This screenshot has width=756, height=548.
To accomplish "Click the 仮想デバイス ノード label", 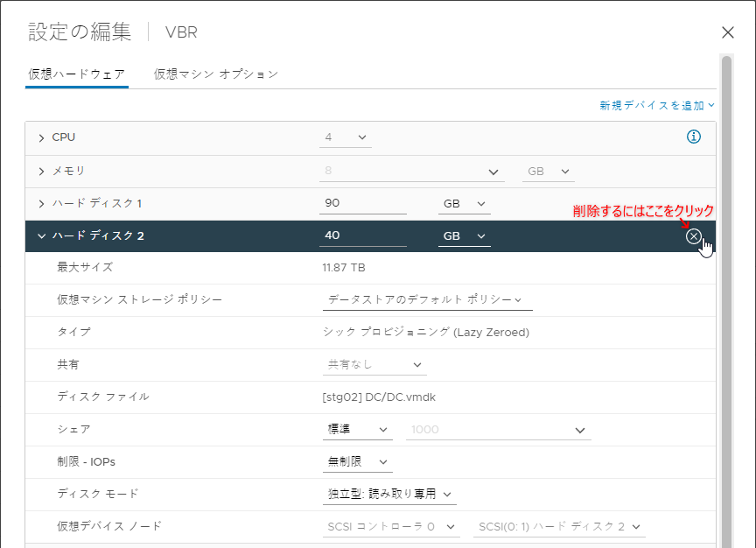I will point(109,526).
